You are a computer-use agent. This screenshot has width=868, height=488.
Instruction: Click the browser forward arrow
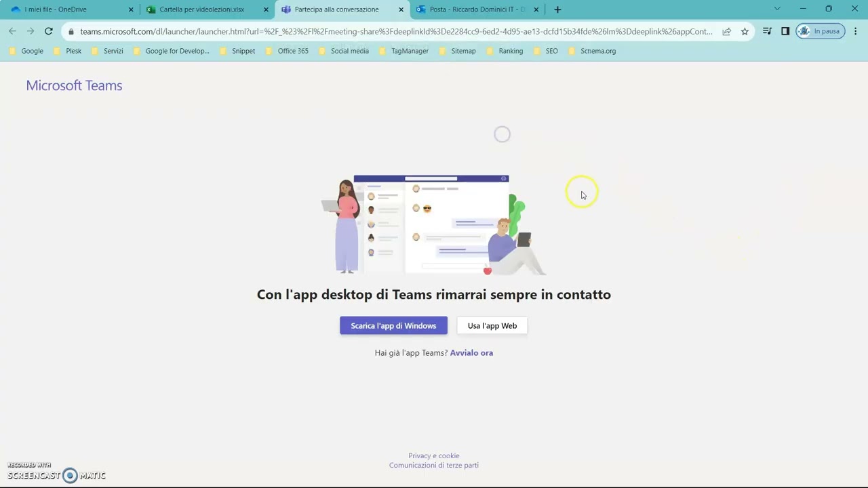click(31, 31)
